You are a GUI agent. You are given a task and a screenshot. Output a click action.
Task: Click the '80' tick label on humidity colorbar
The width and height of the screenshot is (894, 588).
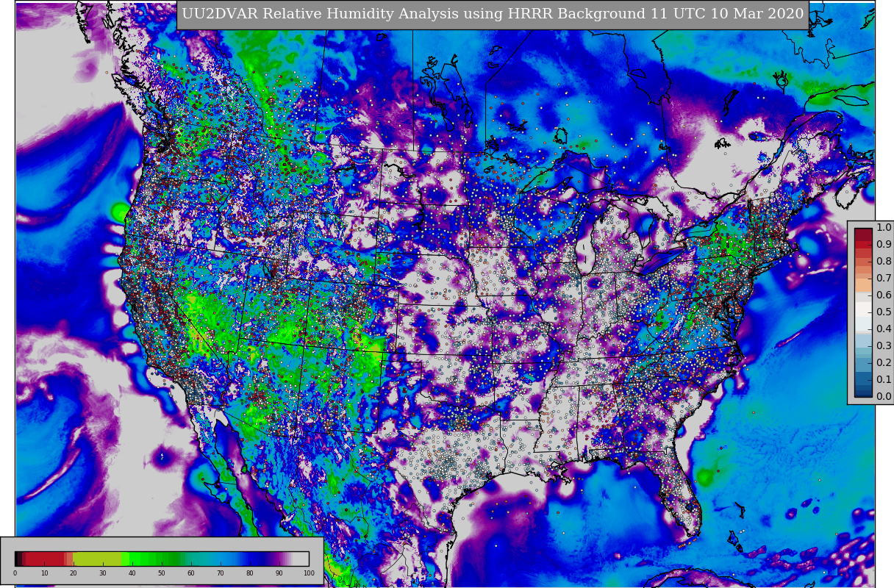point(250,573)
